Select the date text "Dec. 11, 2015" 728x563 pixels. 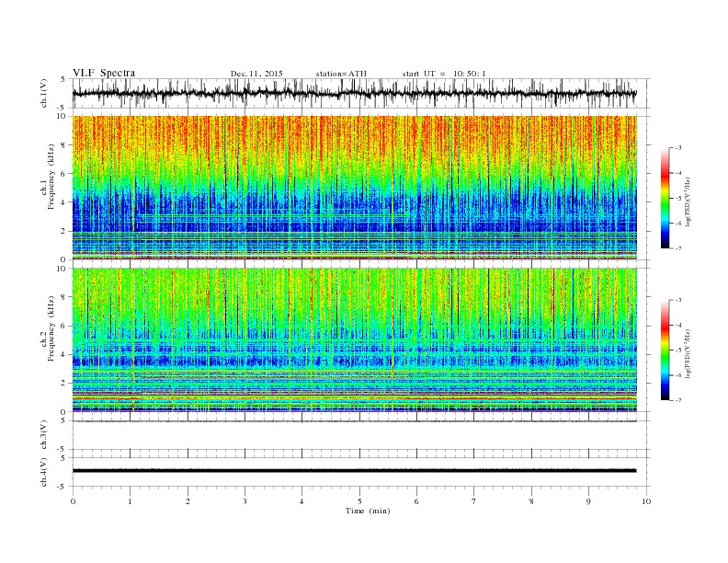[256, 74]
